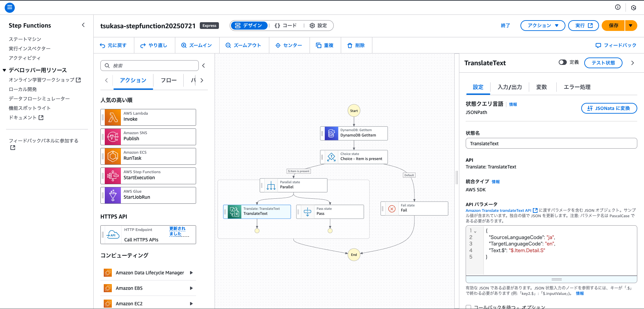Viewport: 644px width, 309px height.
Task: Click the センター toolbar button
Action: 289,45
